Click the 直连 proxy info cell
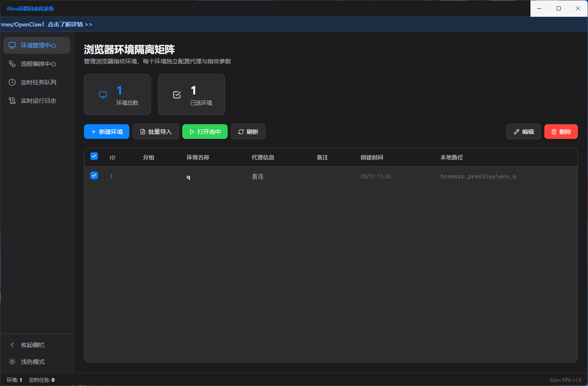This screenshot has height=386, width=588. tap(257, 177)
